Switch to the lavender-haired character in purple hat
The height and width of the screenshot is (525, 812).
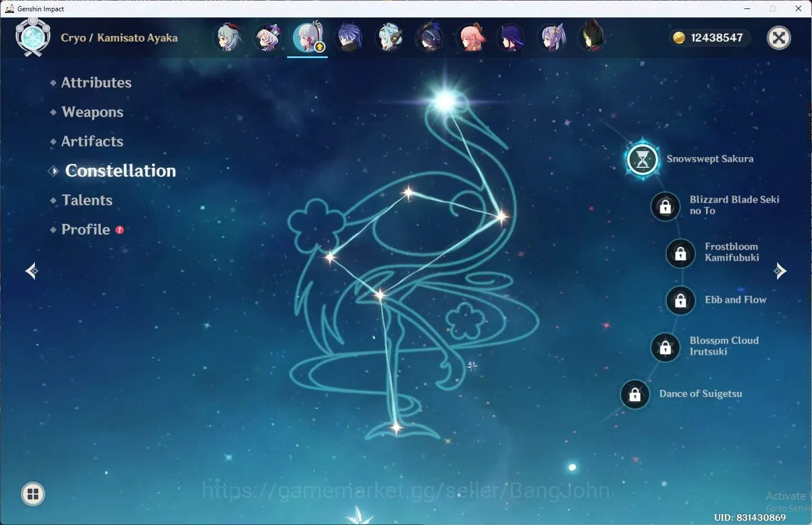[268, 37]
